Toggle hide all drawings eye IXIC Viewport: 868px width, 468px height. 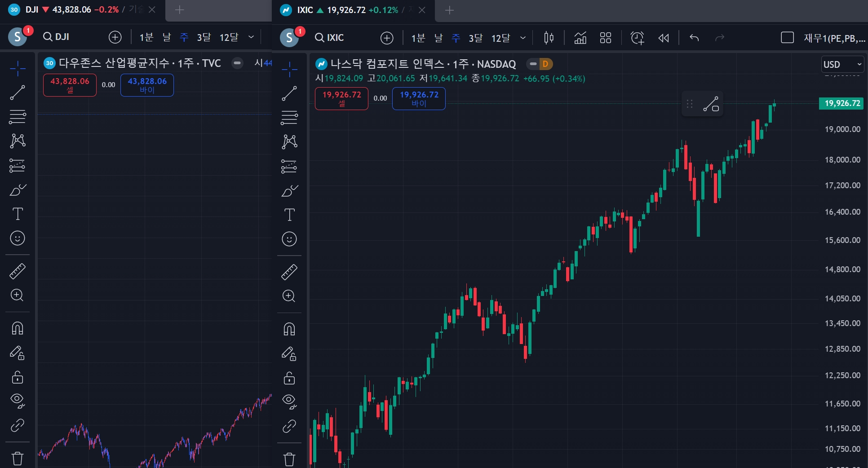[x=289, y=401]
